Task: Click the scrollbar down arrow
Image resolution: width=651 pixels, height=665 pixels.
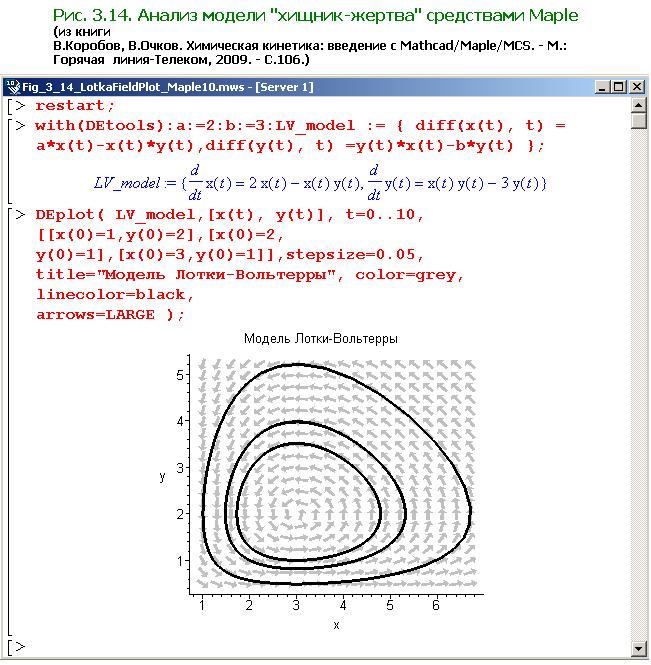Action: tap(639, 648)
